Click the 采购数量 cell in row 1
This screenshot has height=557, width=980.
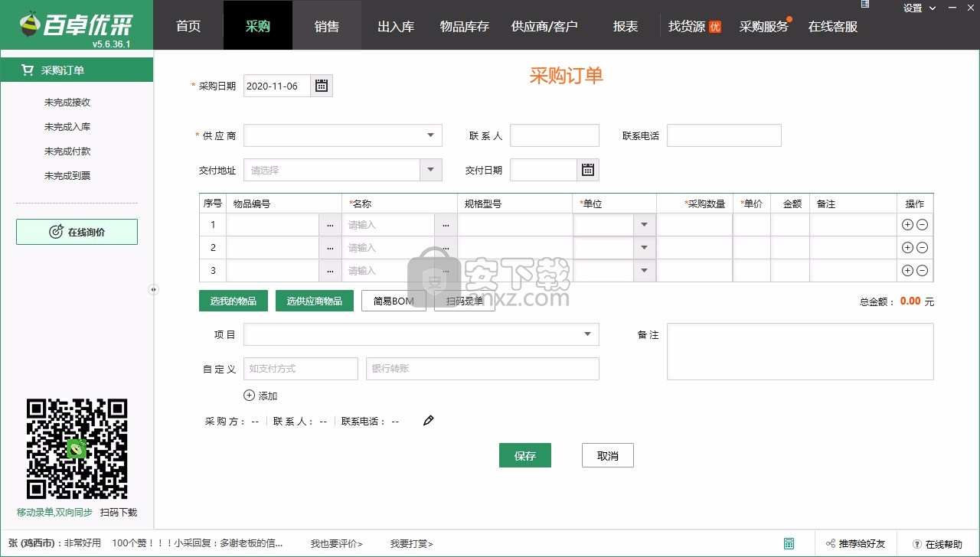coord(694,225)
